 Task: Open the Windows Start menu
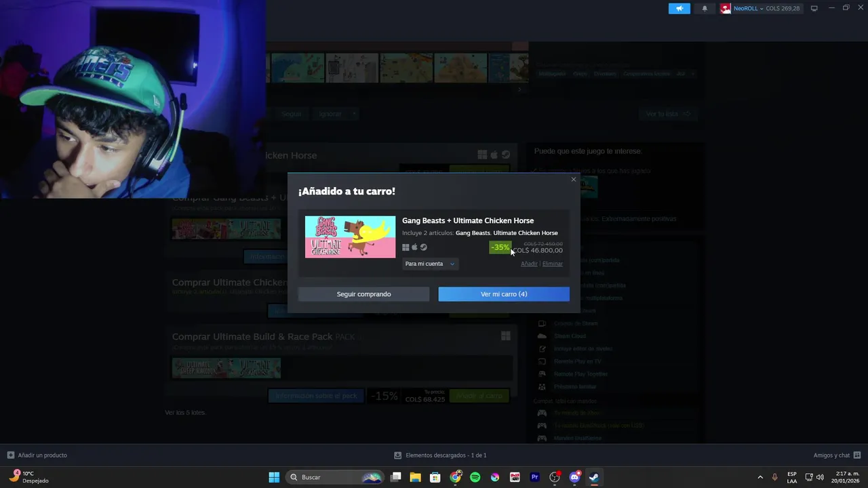click(x=274, y=477)
